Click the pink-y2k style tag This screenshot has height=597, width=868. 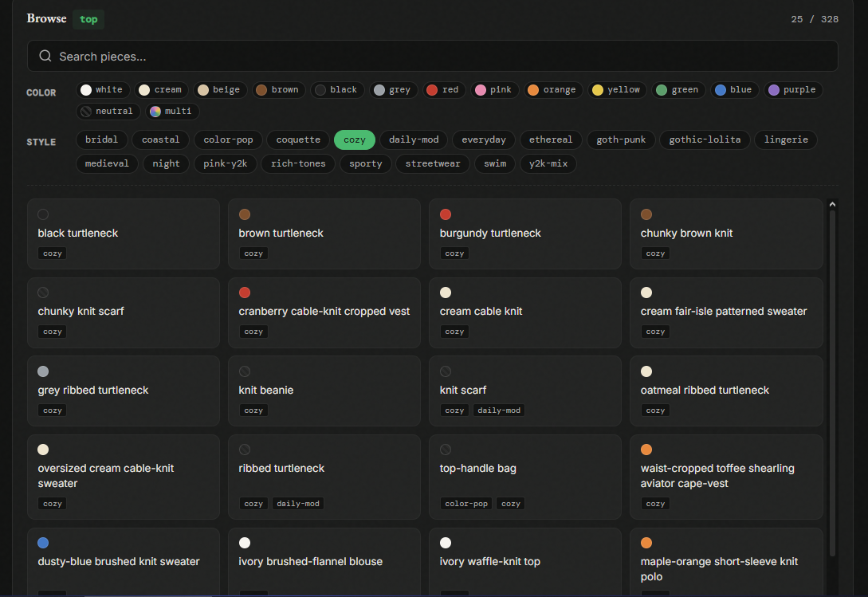point(226,163)
